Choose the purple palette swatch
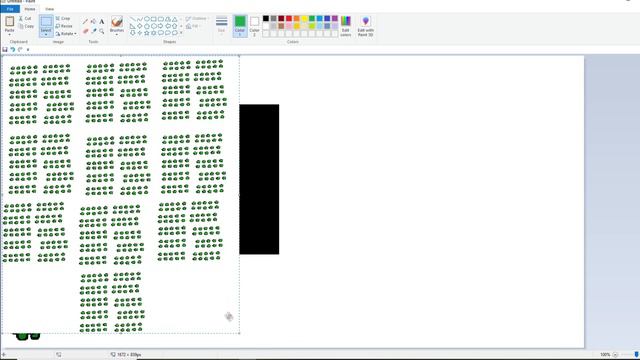The height and width of the screenshot is (360, 640). pyautogui.click(x=335, y=18)
